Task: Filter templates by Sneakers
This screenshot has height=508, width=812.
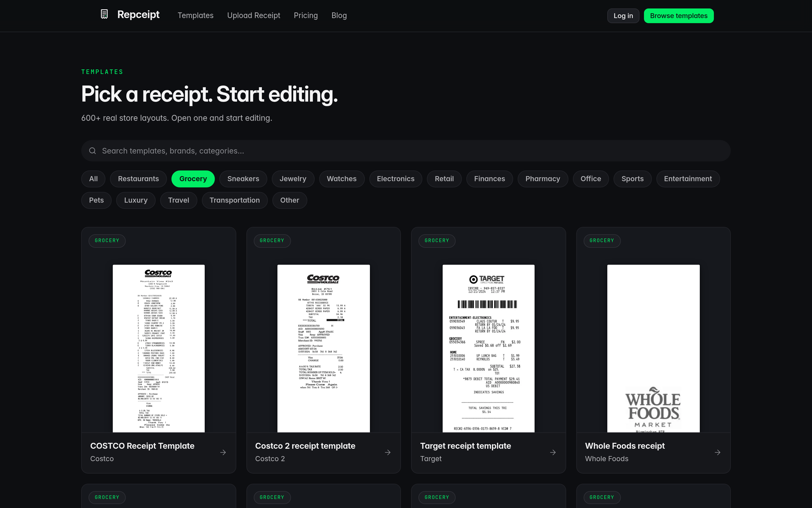Action: (243, 179)
